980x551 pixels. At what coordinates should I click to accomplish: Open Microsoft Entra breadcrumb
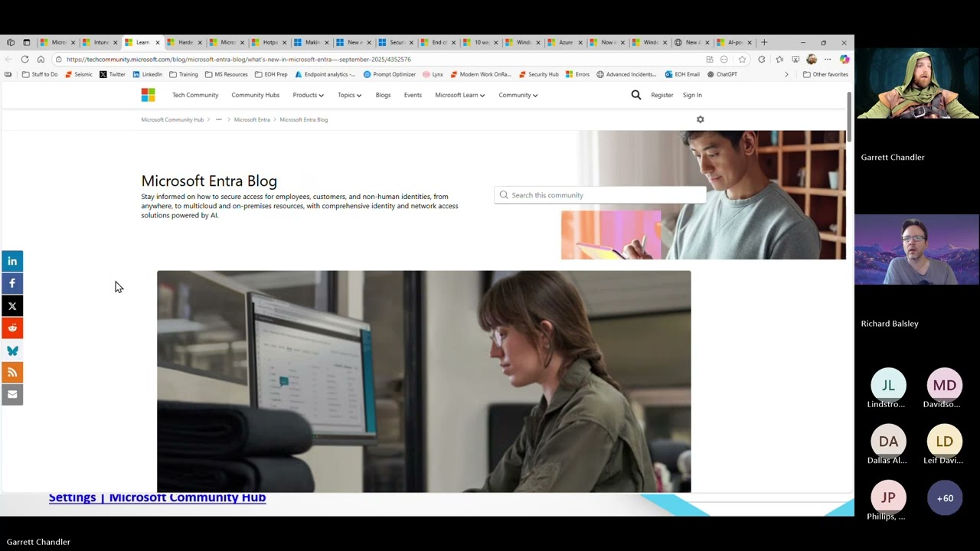pyautogui.click(x=252, y=119)
